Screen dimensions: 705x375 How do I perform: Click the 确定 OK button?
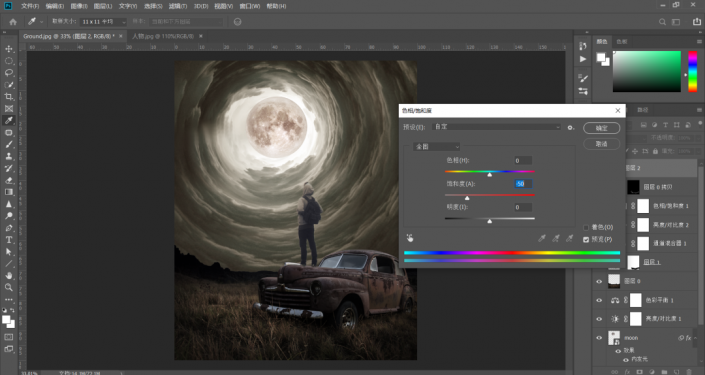click(x=602, y=128)
